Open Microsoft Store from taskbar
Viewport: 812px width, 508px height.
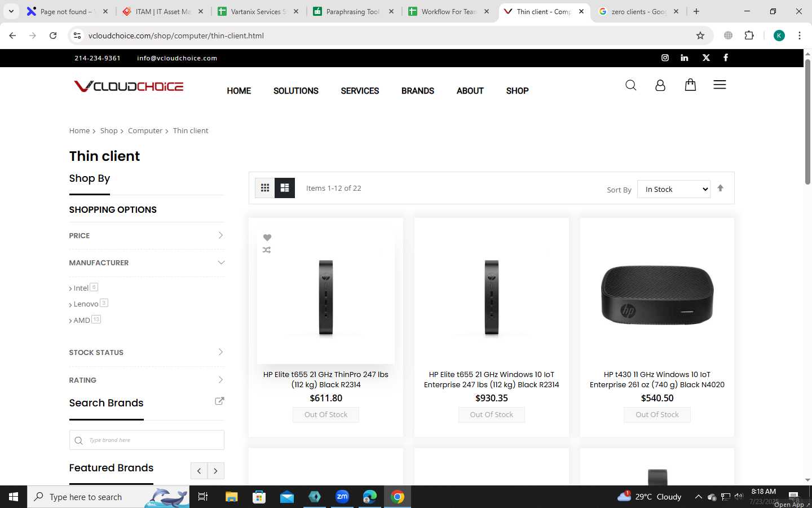tap(259, 497)
